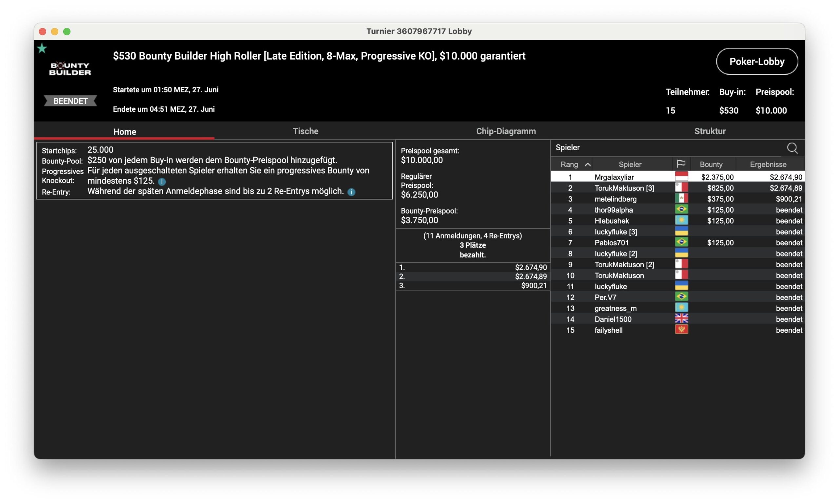Click the info icon next to Progressive Knockout
This screenshot has width=839, height=504.
pos(162,182)
